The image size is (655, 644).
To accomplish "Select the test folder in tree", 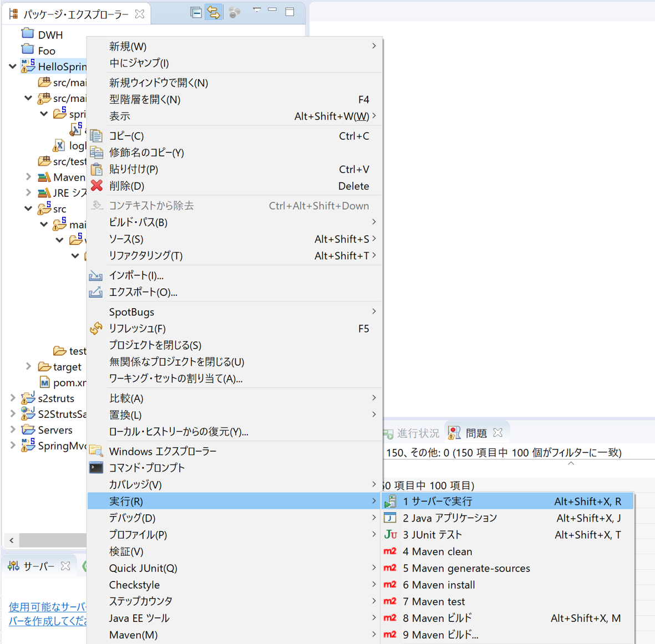I will (x=70, y=351).
